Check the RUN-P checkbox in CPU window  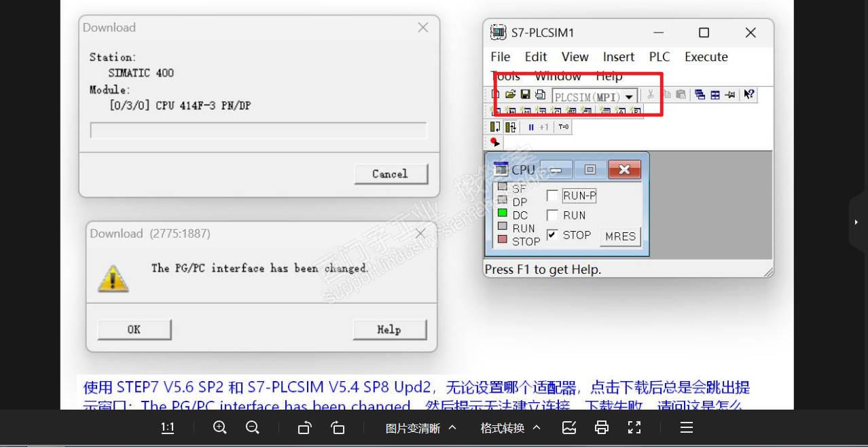pos(552,196)
